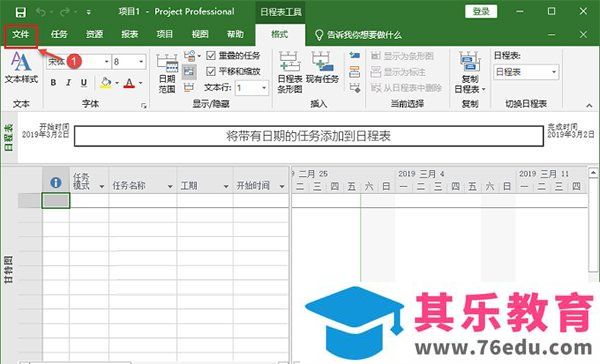Open Customize Quick Access Toolbar arrow
The image size is (600, 364).
point(88,12)
